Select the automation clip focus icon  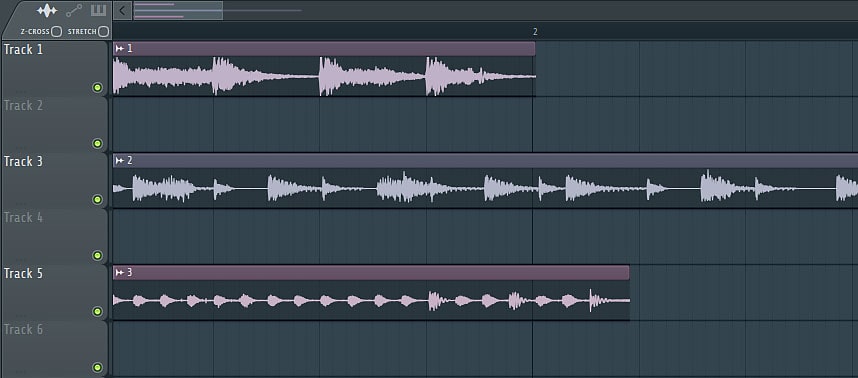74,10
